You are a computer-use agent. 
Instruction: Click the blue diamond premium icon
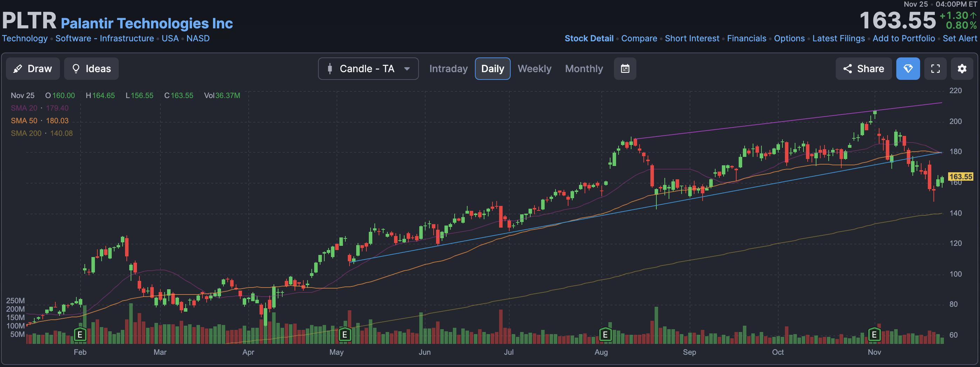pyautogui.click(x=908, y=68)
